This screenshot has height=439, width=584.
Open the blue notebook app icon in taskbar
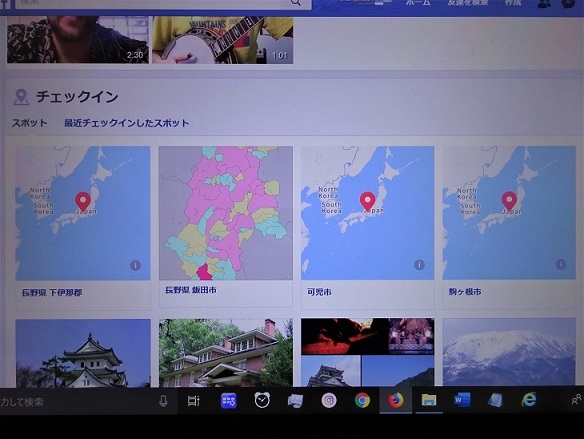(x=495, y=400)
